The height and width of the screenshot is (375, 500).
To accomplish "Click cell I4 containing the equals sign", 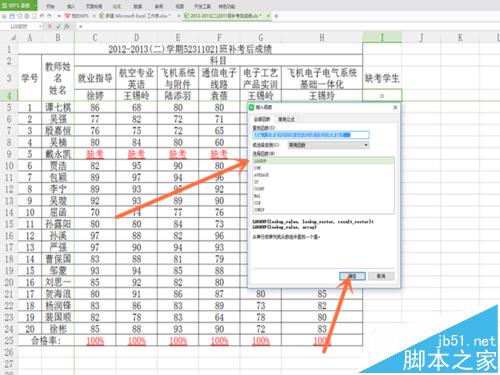I will pyautogui.click(x=382, y=96).
